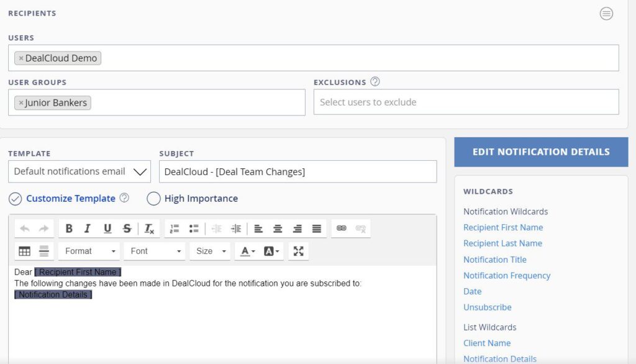Align text left
The height and width of the screenshot is (364, 636).
[258, 229]
